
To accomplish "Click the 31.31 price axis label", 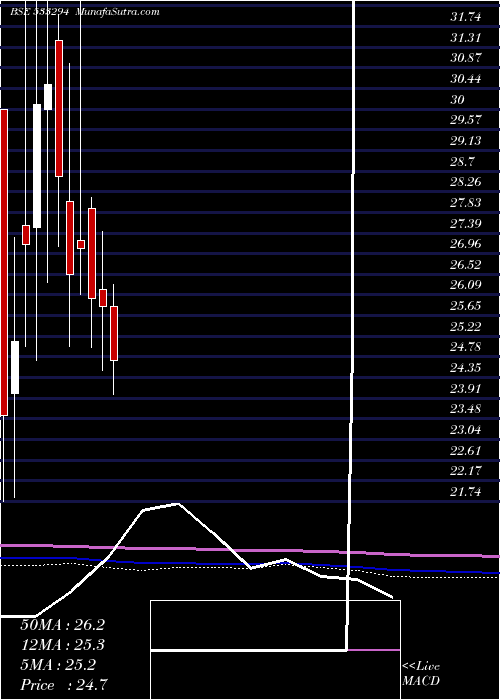I will (465, 38).
